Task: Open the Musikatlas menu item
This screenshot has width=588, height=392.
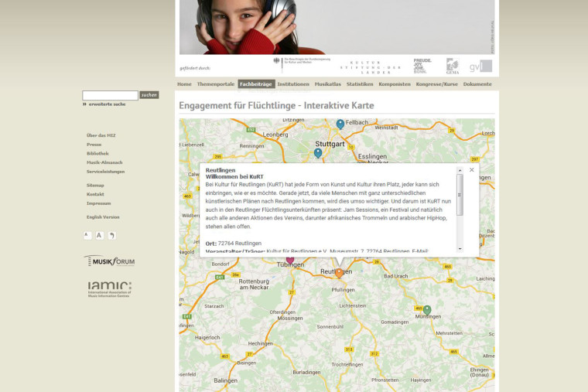Action: [x=328, y=84]
